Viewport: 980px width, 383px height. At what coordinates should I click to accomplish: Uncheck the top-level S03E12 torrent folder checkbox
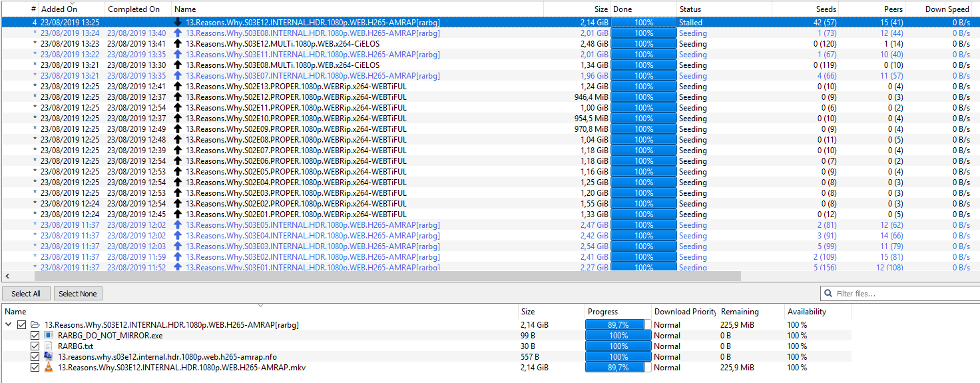click(21, 325)
